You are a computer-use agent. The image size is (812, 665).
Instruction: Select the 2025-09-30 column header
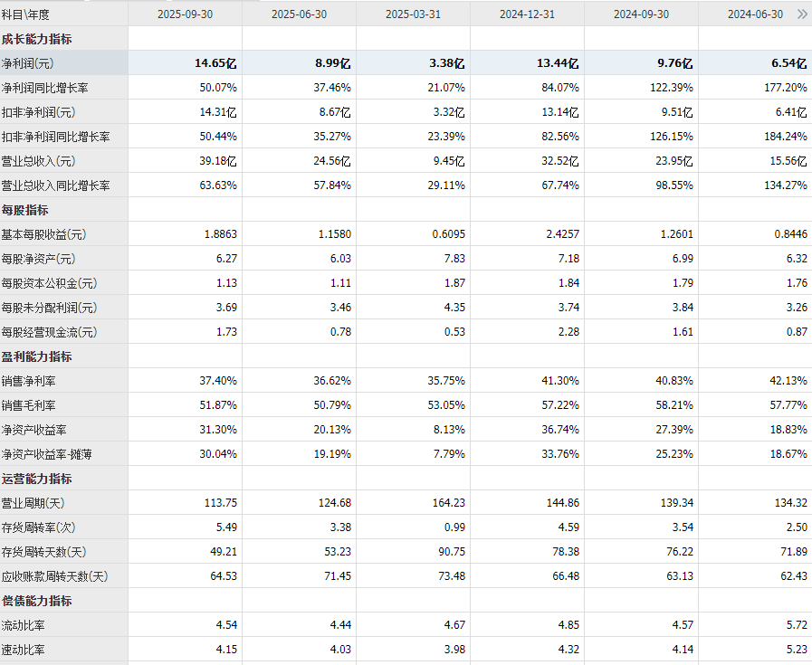185,14
